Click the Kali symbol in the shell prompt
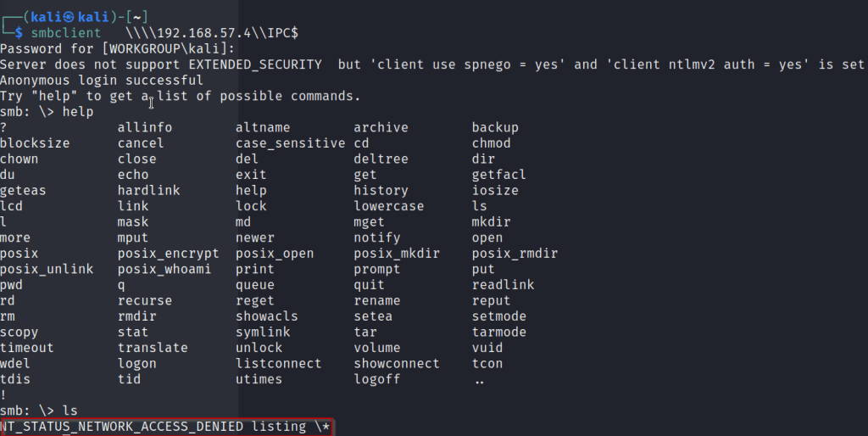The image size is (868, 436). (x=70, y=18)
